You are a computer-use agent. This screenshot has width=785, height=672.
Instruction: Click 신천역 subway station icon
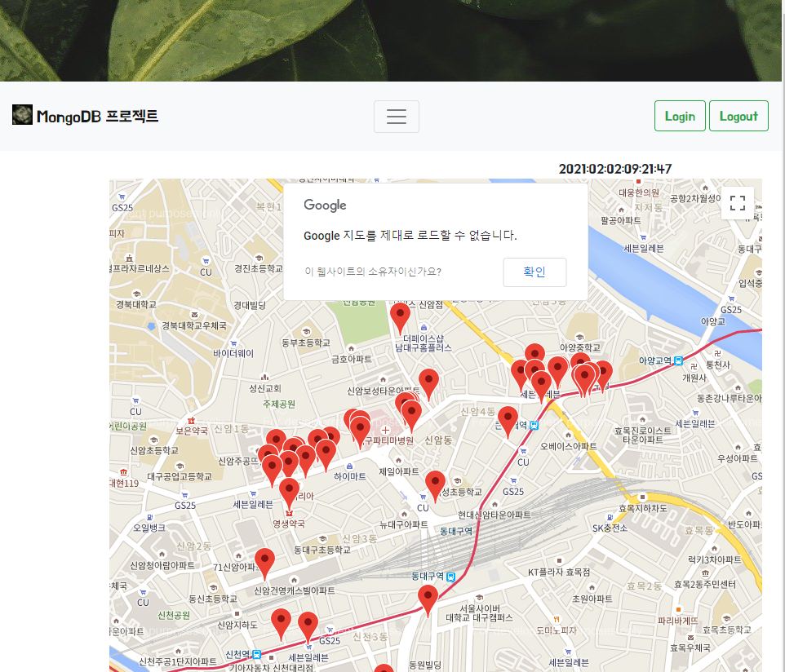click(256, 654)
